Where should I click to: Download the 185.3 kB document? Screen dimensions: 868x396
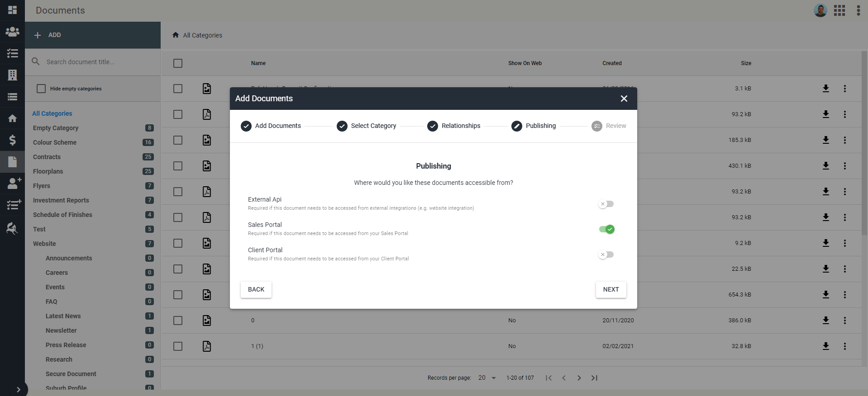coord(826,140)
